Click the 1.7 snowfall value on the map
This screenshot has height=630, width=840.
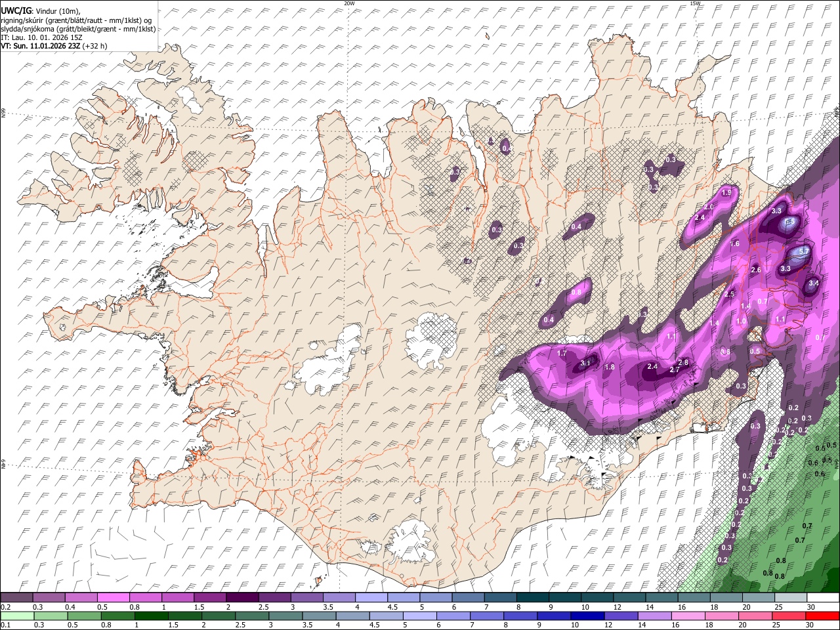562,353
